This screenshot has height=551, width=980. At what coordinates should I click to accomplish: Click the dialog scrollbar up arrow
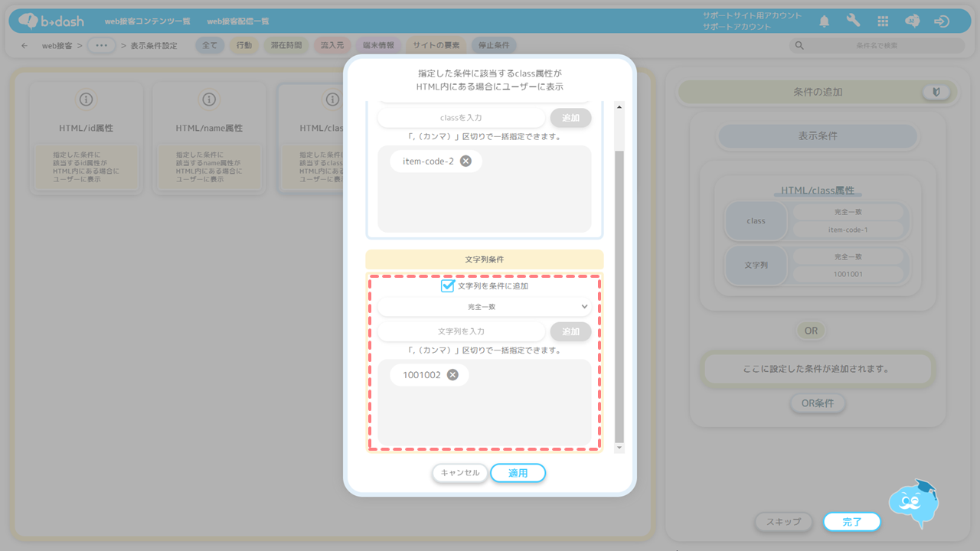(x=619, y=106)
